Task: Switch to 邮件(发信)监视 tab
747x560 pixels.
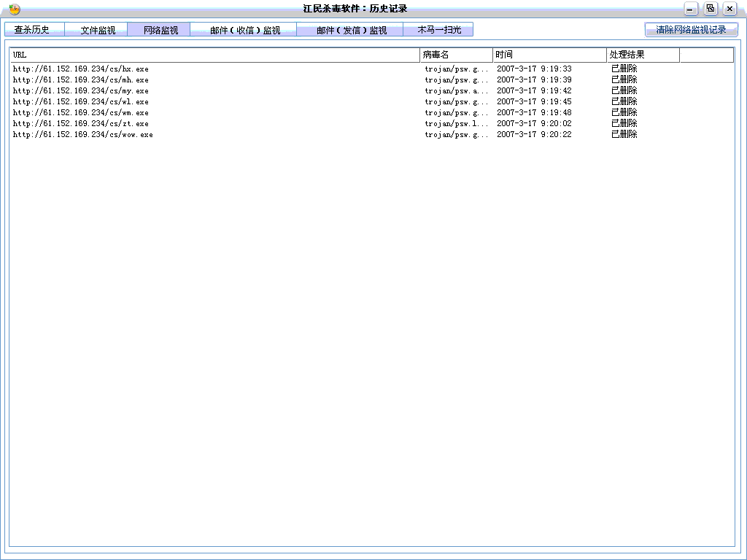Action: pyautogui.click(x=349, y=29)
